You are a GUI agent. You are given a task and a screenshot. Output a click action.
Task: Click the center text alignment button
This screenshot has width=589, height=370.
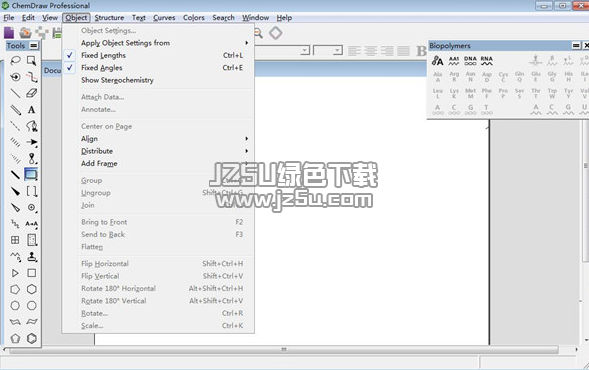pyautogui.click(x=371, y=50)
